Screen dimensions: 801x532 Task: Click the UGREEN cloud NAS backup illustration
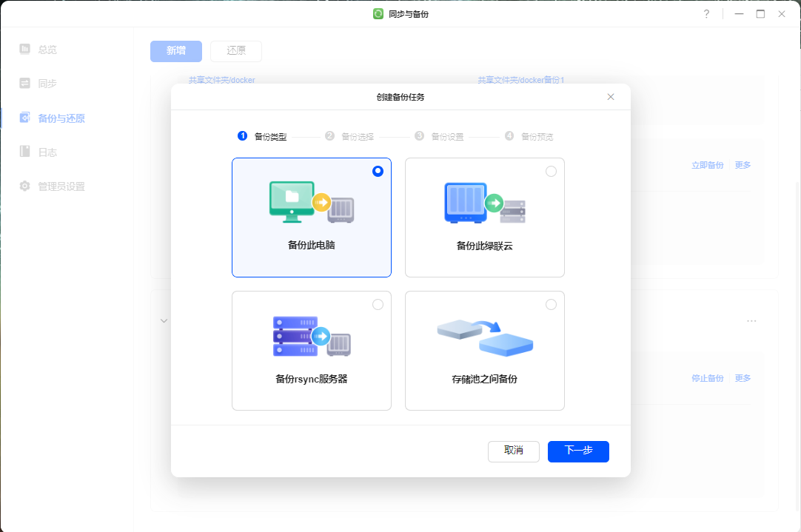coord(485,203)
